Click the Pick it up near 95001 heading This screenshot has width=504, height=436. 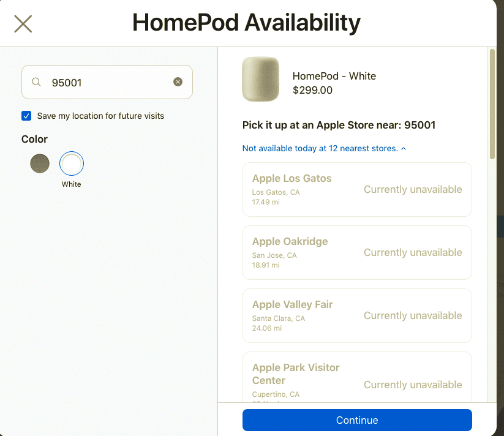pyautogui.click(x=339, y=125)
